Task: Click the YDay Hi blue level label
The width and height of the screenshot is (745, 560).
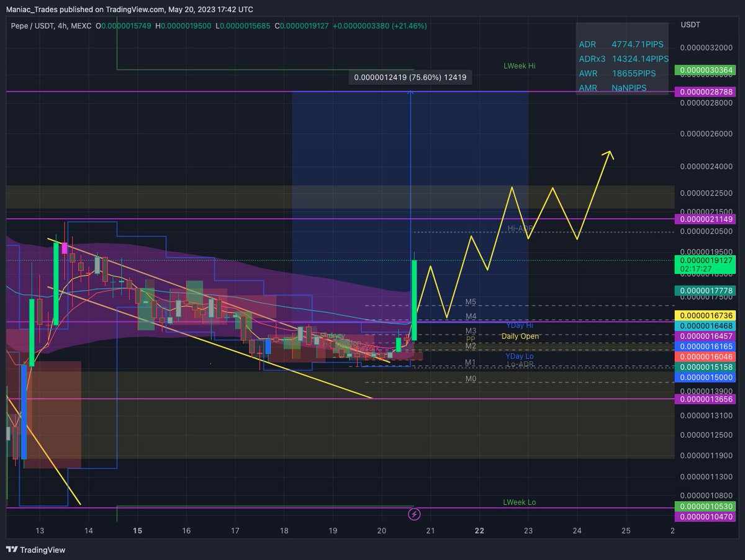Action: (520, 325)
